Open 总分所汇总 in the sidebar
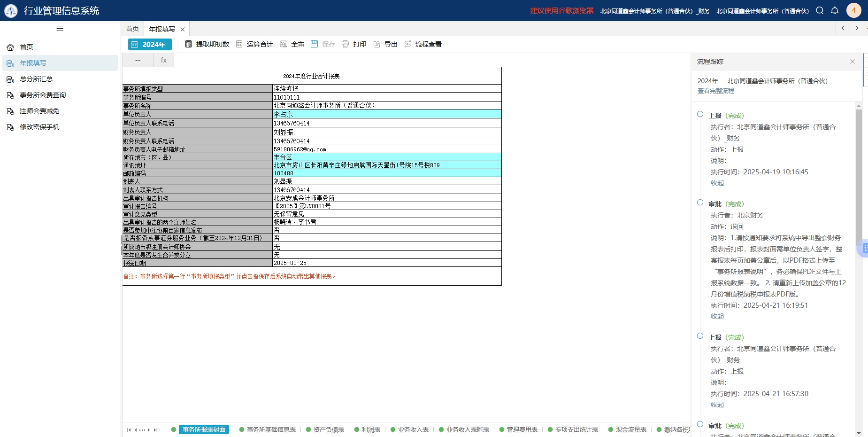The height and width of the screenshot is (437, 868). [36, 79]
